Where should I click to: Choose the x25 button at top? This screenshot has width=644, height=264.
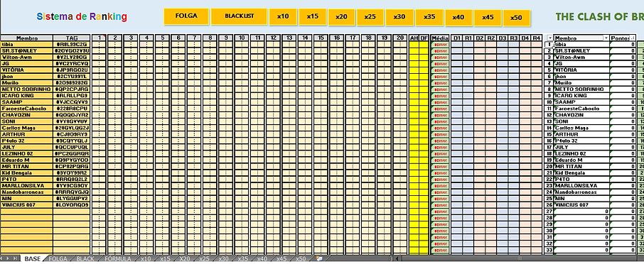370,17
